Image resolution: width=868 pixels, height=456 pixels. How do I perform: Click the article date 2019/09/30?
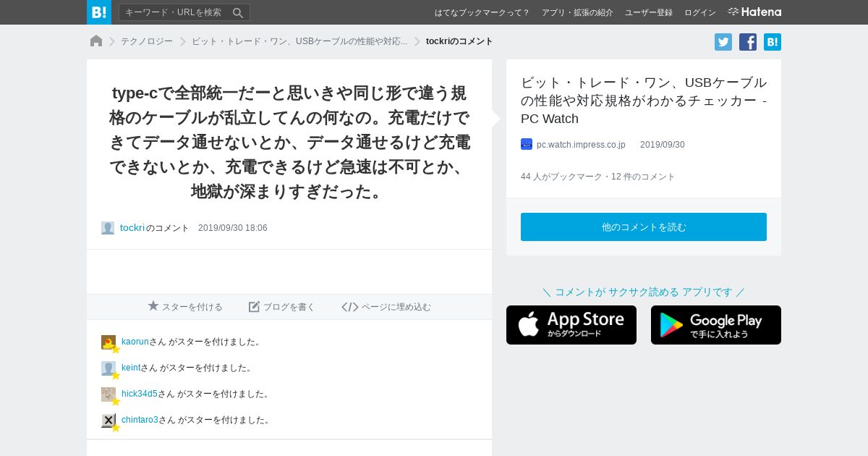663,145
